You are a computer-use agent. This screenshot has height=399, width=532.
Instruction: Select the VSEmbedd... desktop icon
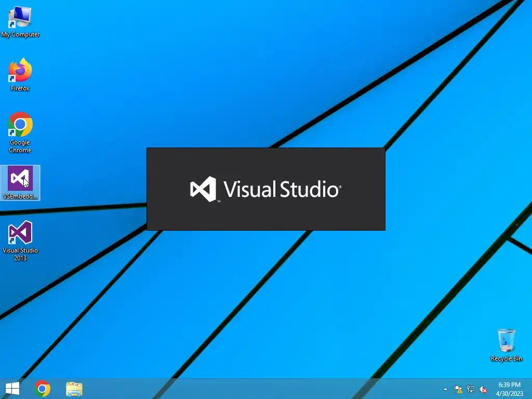point(20,182)
